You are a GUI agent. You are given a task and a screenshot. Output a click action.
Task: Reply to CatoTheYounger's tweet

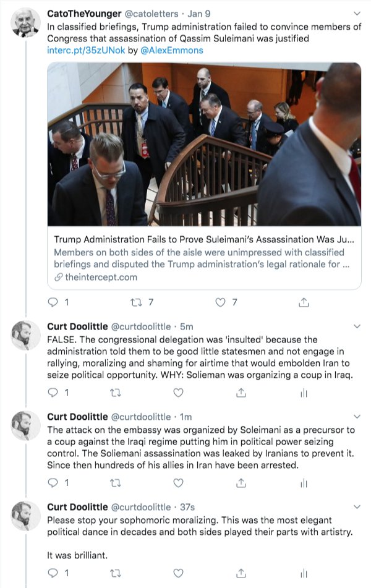tap(53, 302)
